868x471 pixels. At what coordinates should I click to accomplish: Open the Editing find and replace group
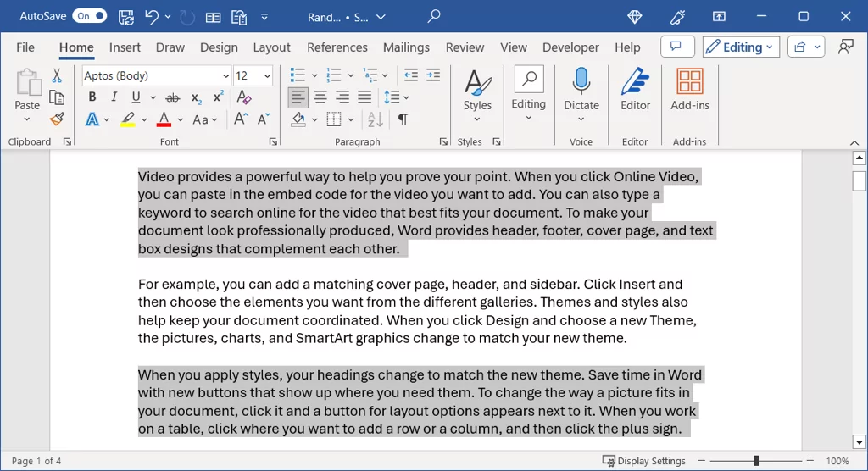(x=529, y=94)
